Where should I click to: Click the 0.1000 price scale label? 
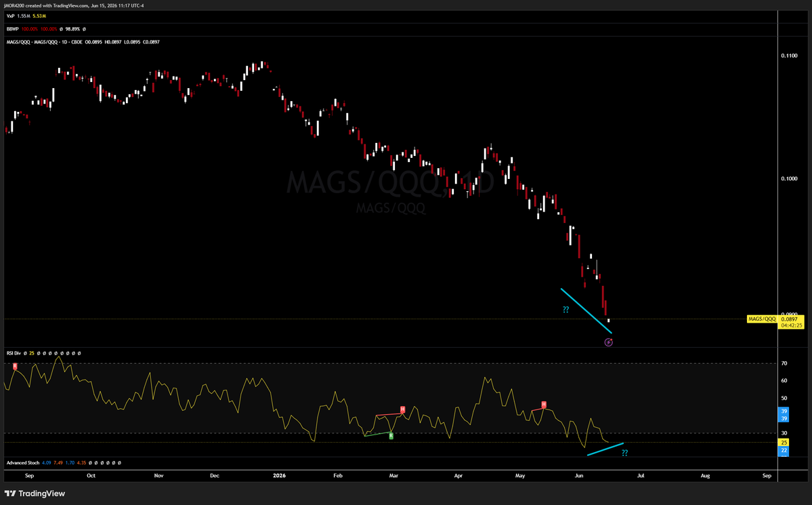789,178
